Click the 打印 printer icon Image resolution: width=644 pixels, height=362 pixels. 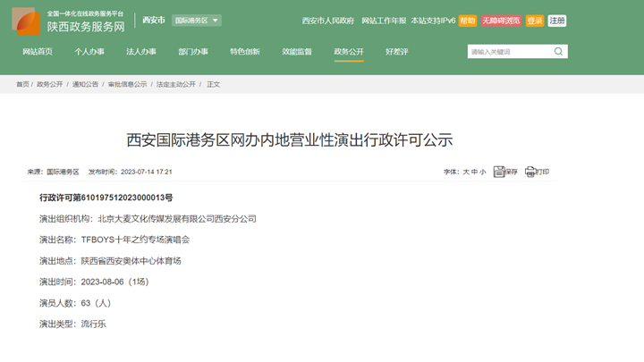[530, 172]
